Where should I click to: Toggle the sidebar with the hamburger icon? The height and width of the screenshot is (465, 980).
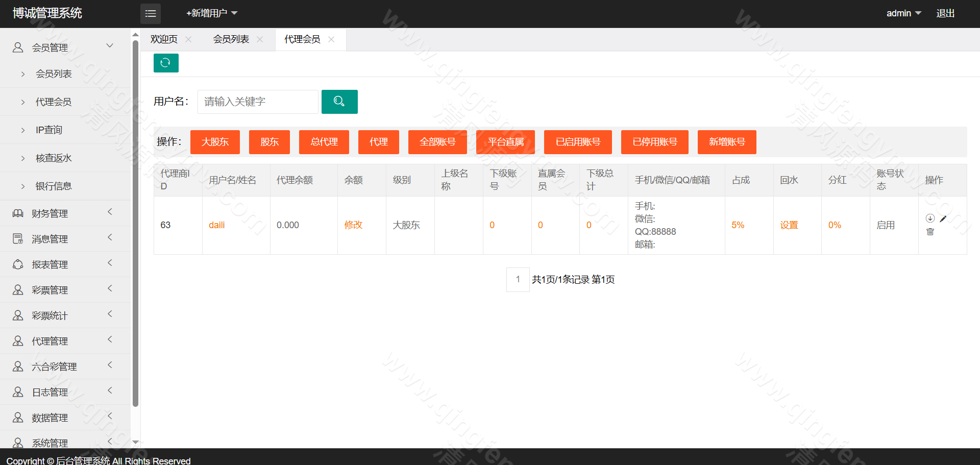pos(151,14)
